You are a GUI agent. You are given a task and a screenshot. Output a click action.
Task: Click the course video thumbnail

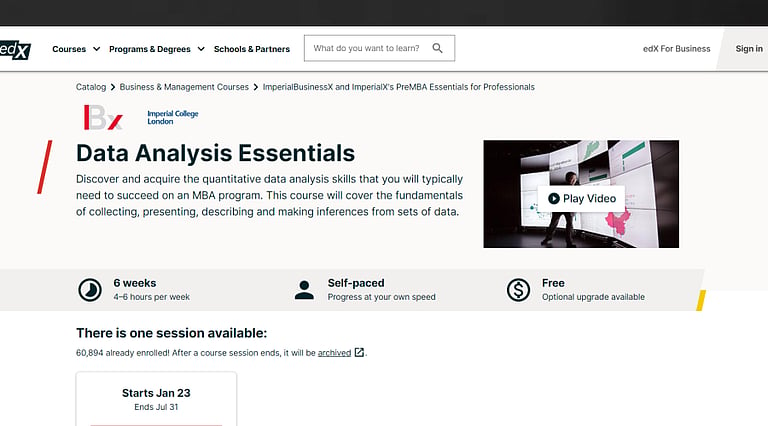tap(581, 194)
